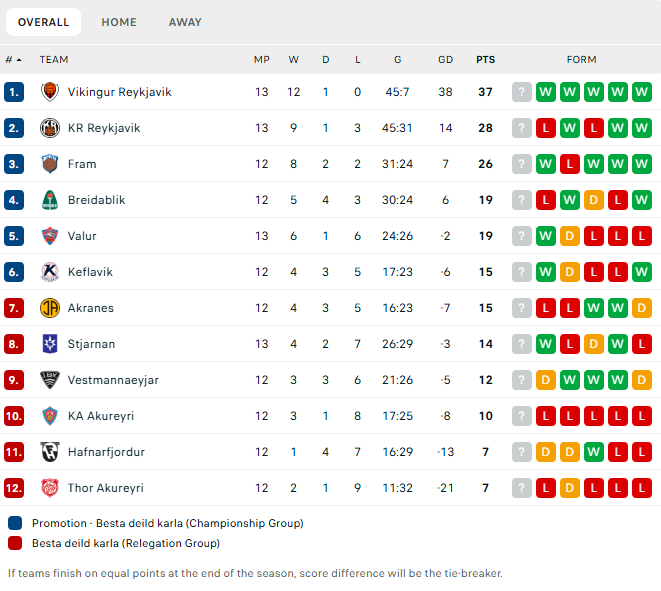Click the Hafnarfjordur team logo
The height and width of the screenshot is (591, 661).
(x=50, y=452)
